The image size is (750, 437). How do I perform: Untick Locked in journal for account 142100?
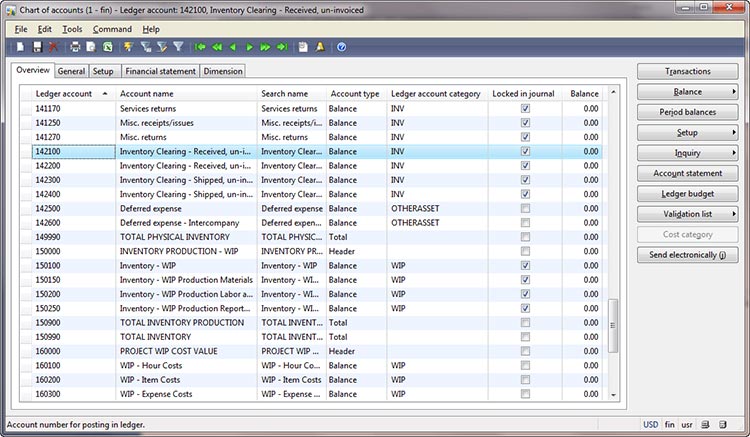525,151
